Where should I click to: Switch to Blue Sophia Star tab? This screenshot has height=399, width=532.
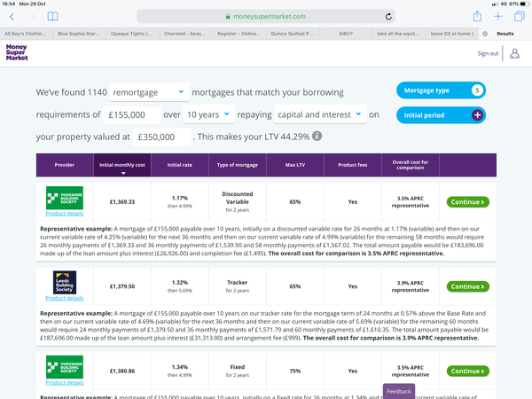[x=80, y=34]
